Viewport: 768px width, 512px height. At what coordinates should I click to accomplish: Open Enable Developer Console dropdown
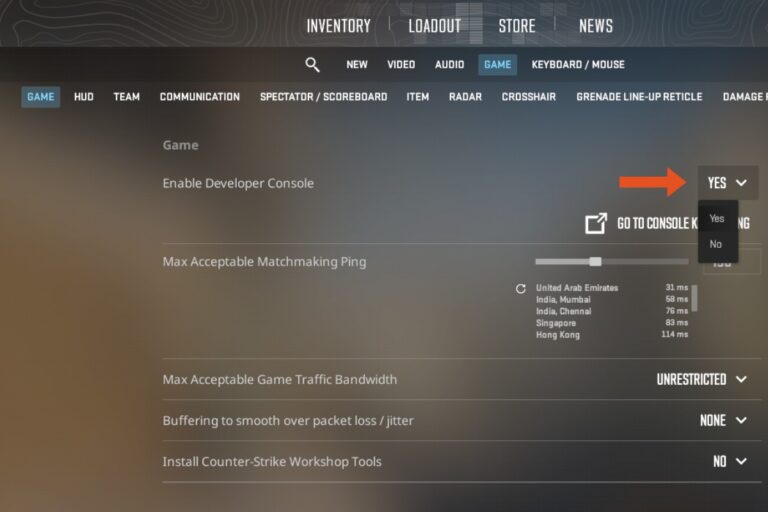[727, 183]
